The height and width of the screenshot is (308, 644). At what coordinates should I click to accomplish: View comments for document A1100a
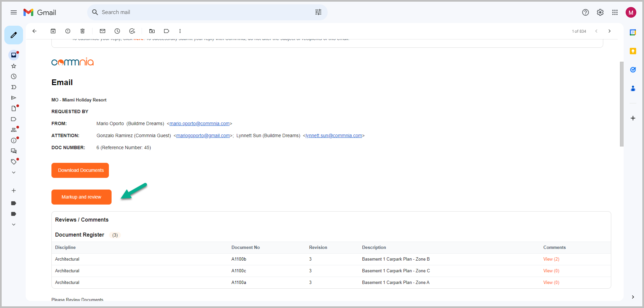551,282
